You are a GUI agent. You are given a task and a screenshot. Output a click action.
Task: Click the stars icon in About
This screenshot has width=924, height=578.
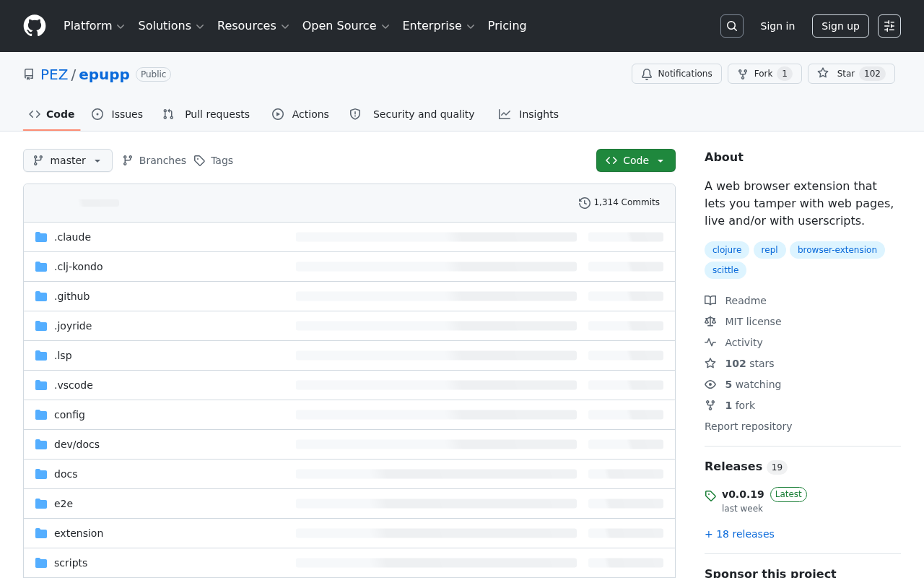(710, 363)
